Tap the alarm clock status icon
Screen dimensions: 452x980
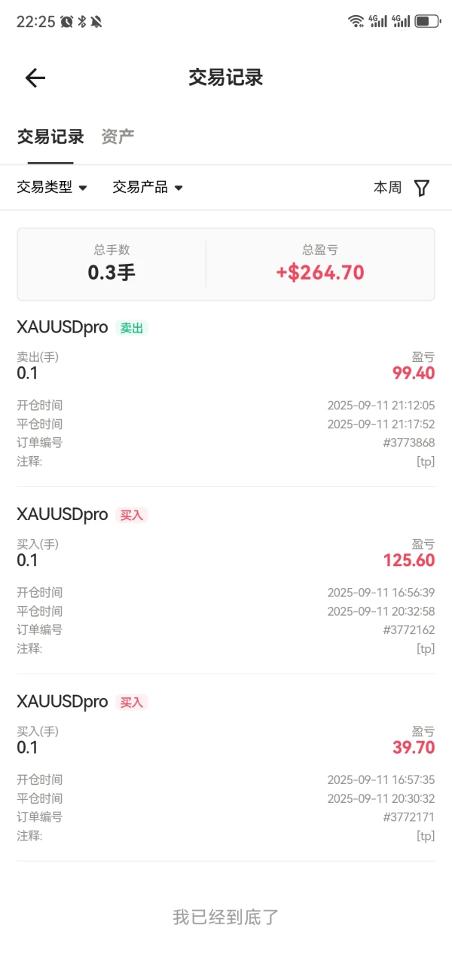point(66,22)
